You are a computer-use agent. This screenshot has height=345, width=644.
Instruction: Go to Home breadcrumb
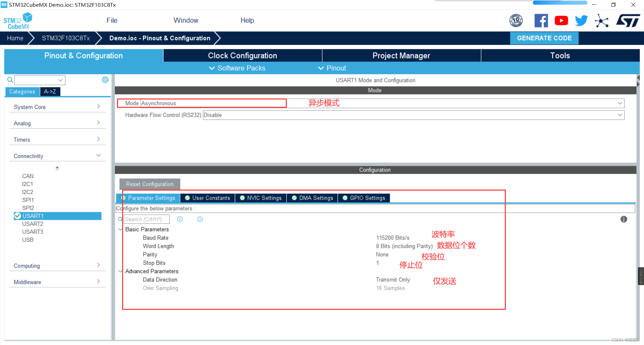(15, 38)
